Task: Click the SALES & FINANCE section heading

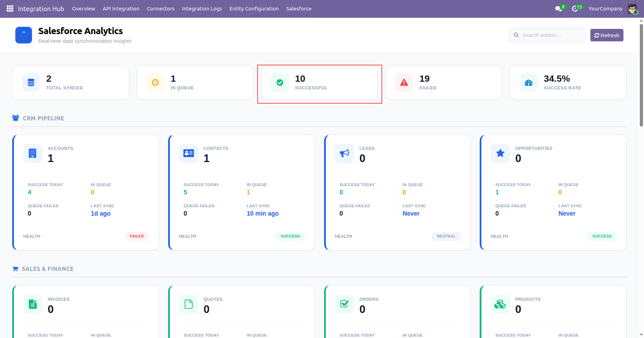Action: pos(48,269)
